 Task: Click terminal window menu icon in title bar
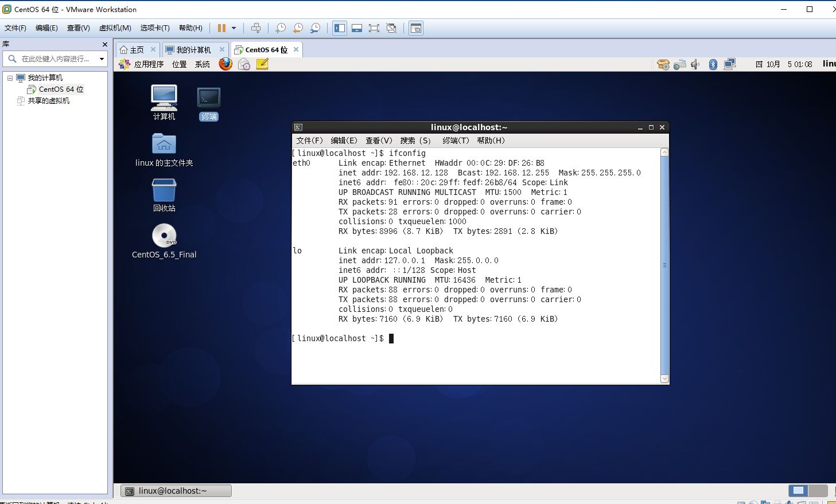(298, 127)
